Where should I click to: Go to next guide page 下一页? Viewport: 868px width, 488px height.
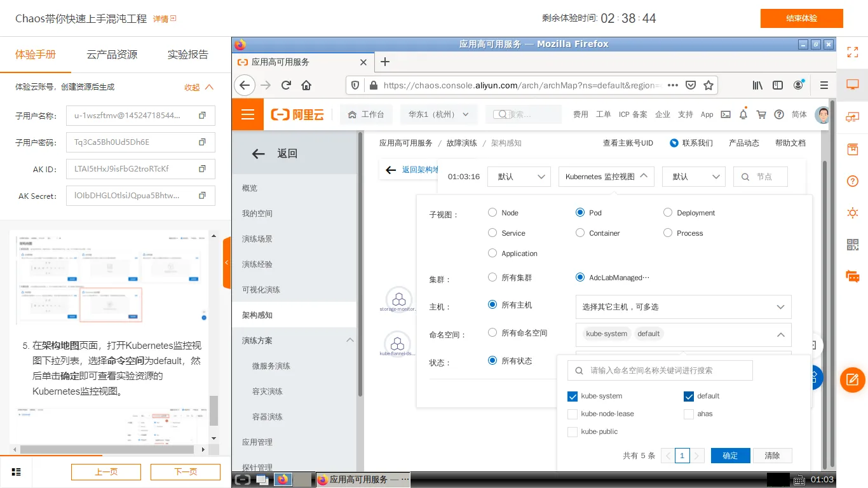pyautogui.click(x=185, y=472)
